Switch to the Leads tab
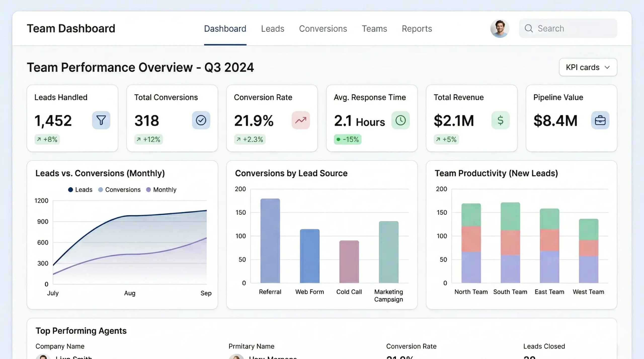This screenshot has width=644, height=359. [x=273, y=29]
